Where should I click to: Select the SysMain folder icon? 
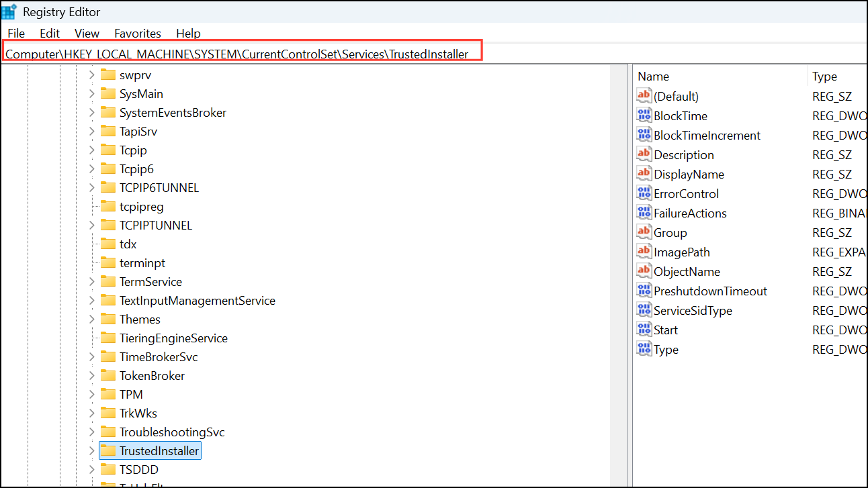click(108, 93)
